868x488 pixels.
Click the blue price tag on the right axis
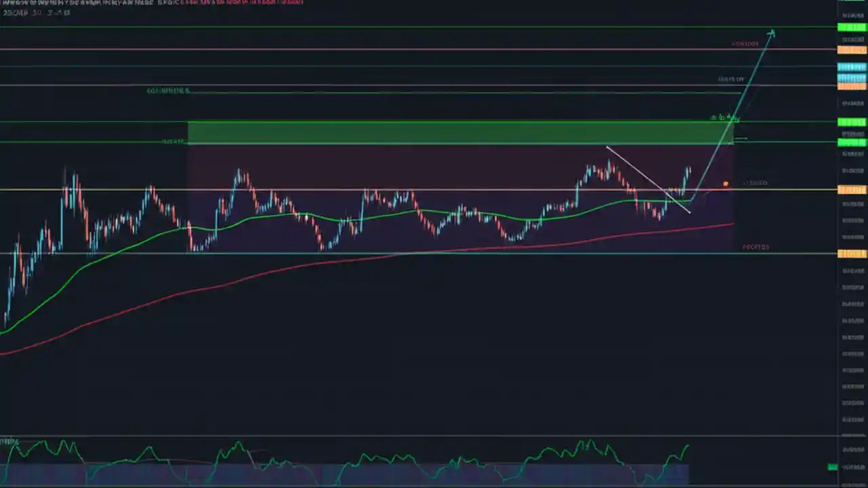pyautogui.click(x=851, y=67)
